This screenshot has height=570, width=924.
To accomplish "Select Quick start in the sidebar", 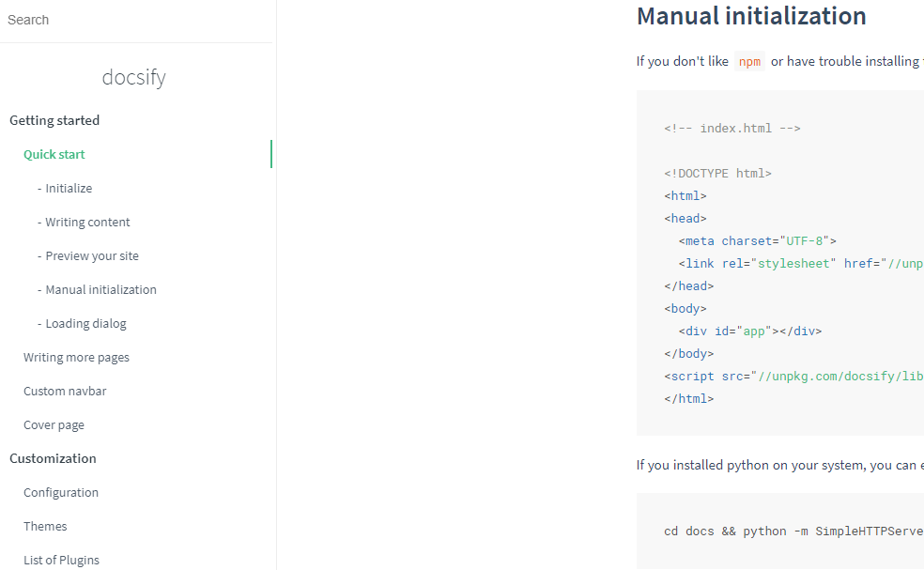I will pos(54,154).
